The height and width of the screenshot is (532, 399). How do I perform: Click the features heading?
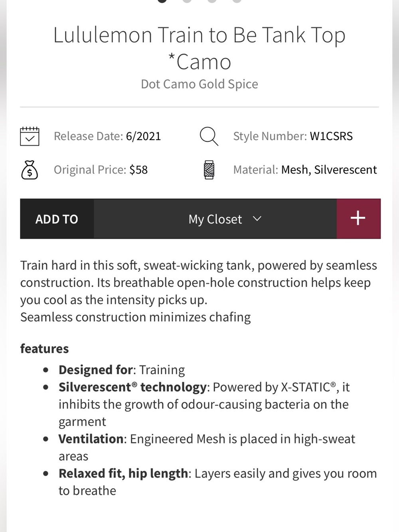click(x=44, y=348)
